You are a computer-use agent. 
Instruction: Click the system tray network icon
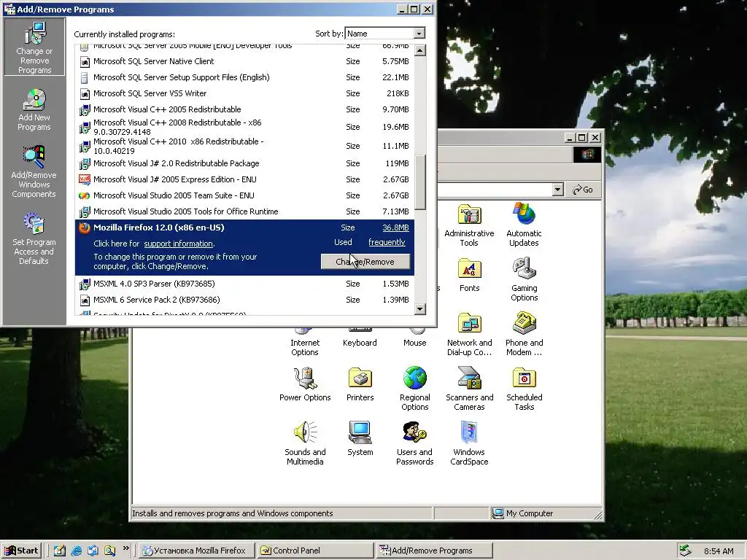click(685, 551)
